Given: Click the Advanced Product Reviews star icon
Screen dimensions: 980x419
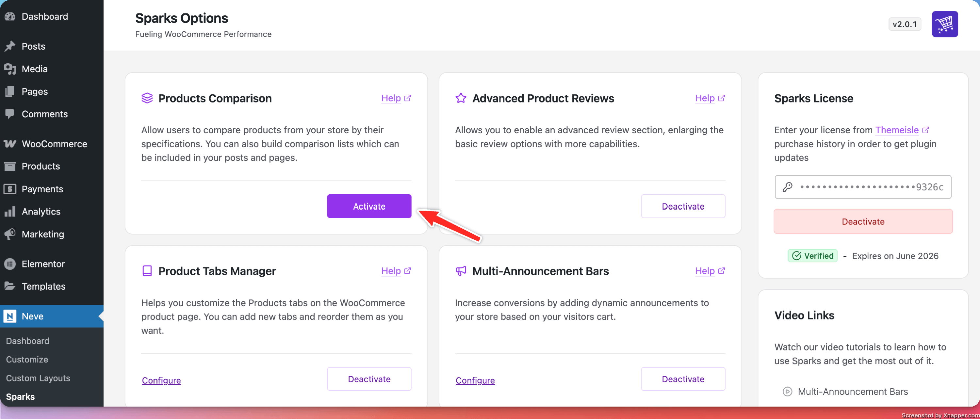Looking at the screenshot, I should coord(461,98).
